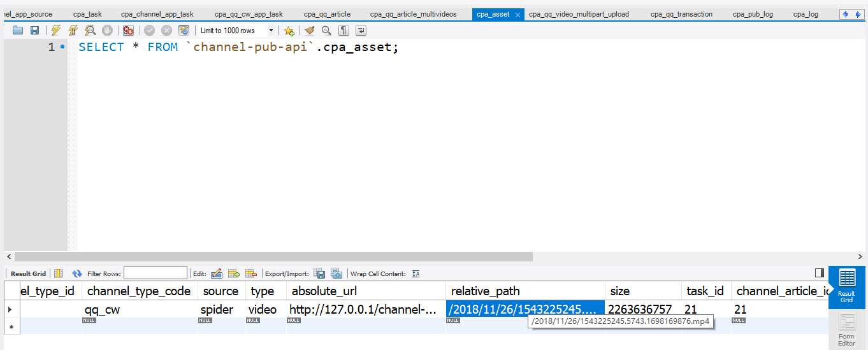The height and width of the screenshot is (350, 868).
Task: Toggle invisible characters display
Action: point(344,31)
